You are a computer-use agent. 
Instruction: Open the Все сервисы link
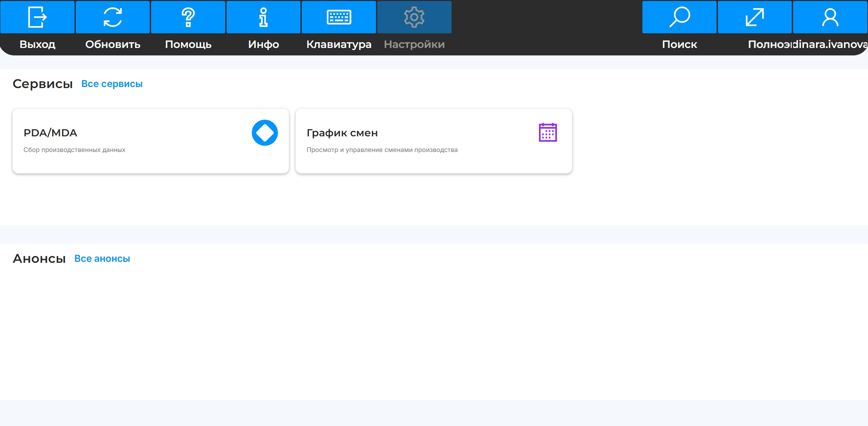[x=112, y=84]
